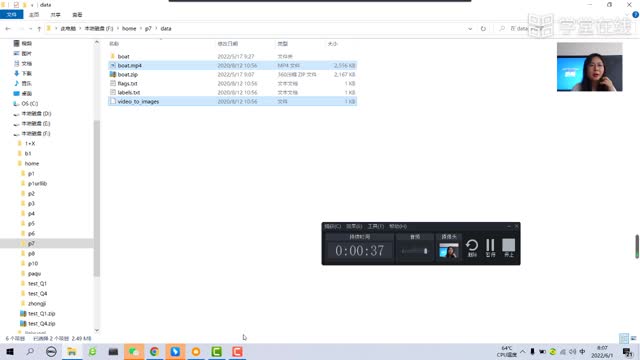
Task: Open Google Chrome from taskbar
Action: coord(154,351)
